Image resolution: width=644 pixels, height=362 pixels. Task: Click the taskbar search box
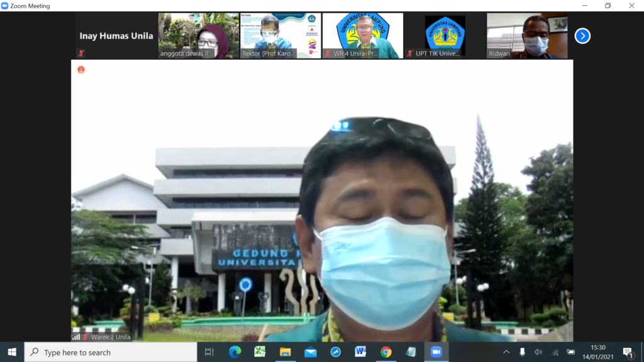click(111, 352)
